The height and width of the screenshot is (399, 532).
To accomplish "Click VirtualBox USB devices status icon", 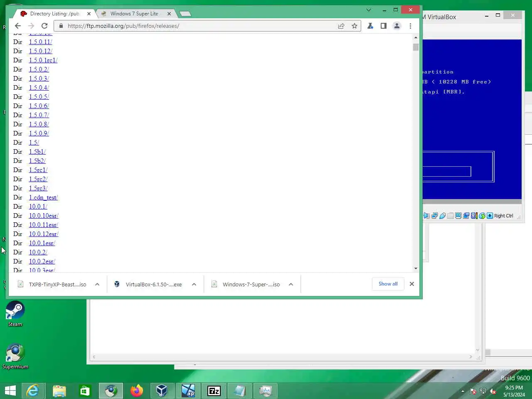I will pos(443,216).
